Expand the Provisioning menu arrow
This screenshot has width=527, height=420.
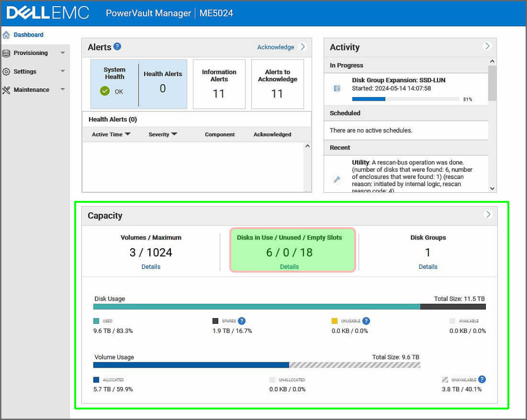(62, 53)
